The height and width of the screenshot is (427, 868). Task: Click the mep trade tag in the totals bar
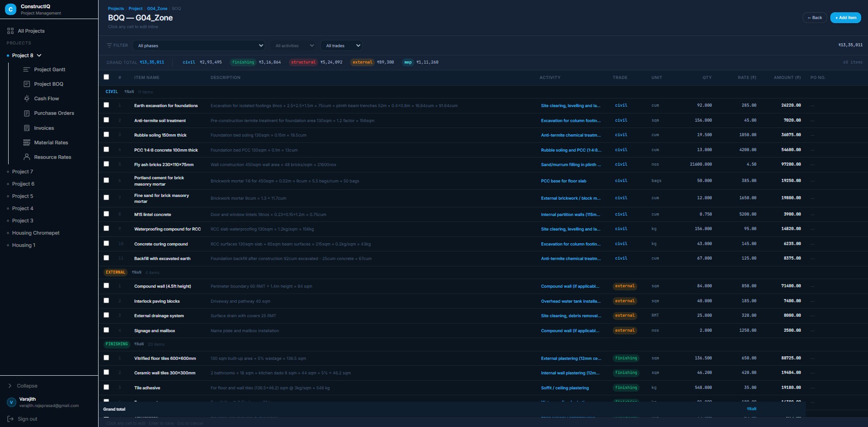408,62
